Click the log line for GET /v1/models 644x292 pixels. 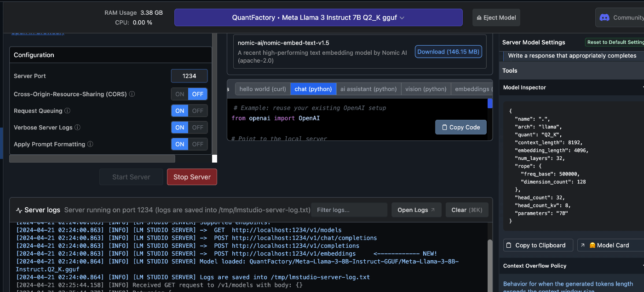coord(179,230)
